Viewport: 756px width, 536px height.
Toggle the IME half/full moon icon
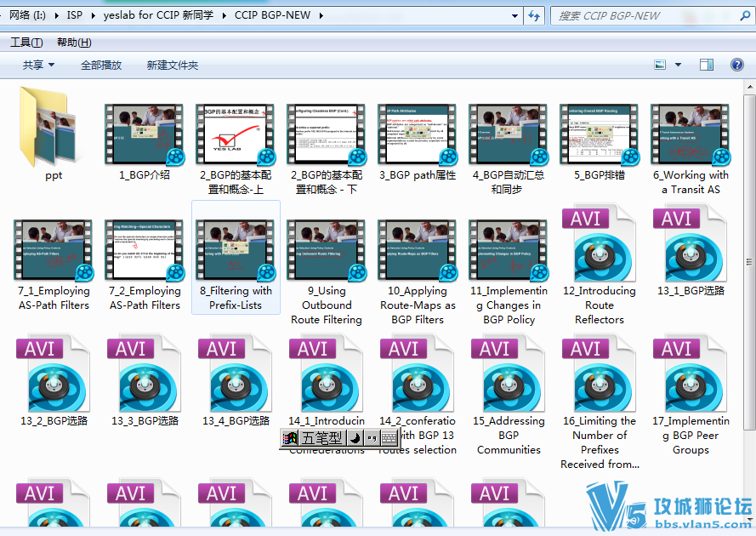[x=355, y=438]
